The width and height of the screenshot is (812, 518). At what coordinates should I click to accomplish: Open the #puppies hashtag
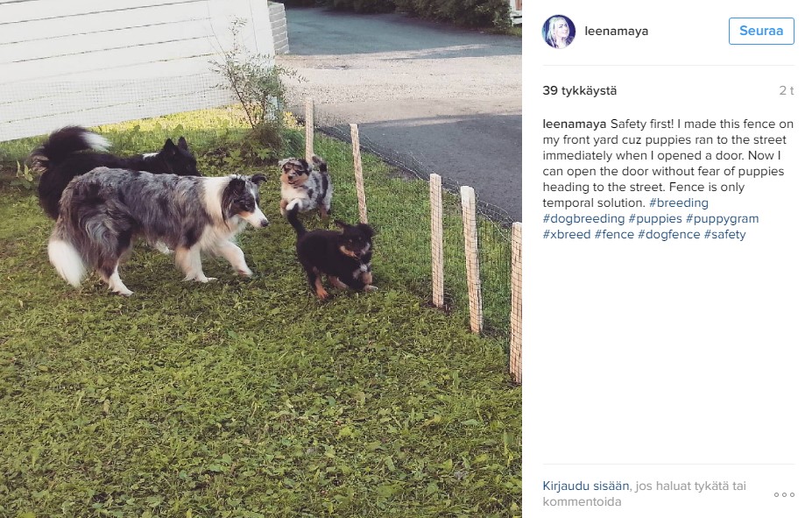pyautogui.click(x=655, y=218)
